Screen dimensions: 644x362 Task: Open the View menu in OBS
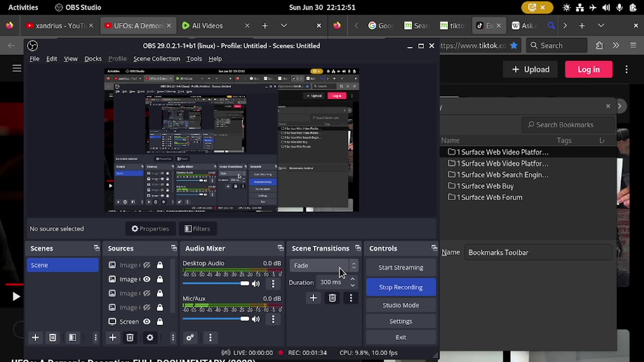70,59
